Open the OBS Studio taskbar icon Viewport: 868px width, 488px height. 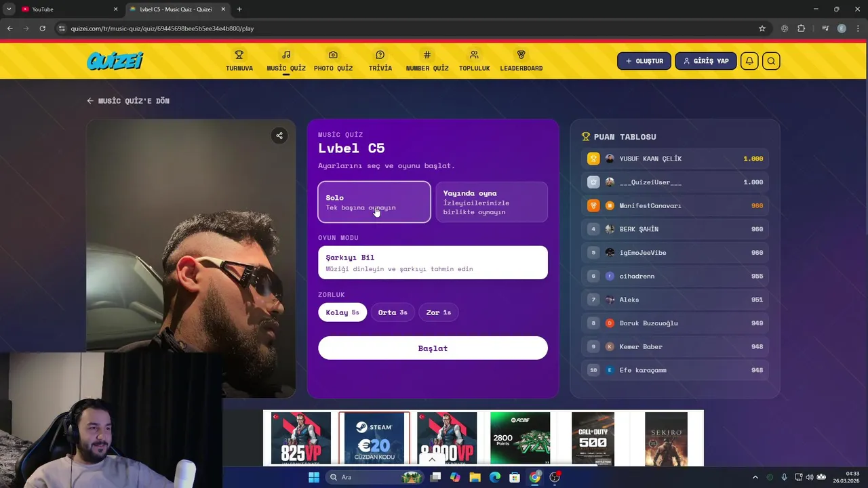[x=555, y=477]
